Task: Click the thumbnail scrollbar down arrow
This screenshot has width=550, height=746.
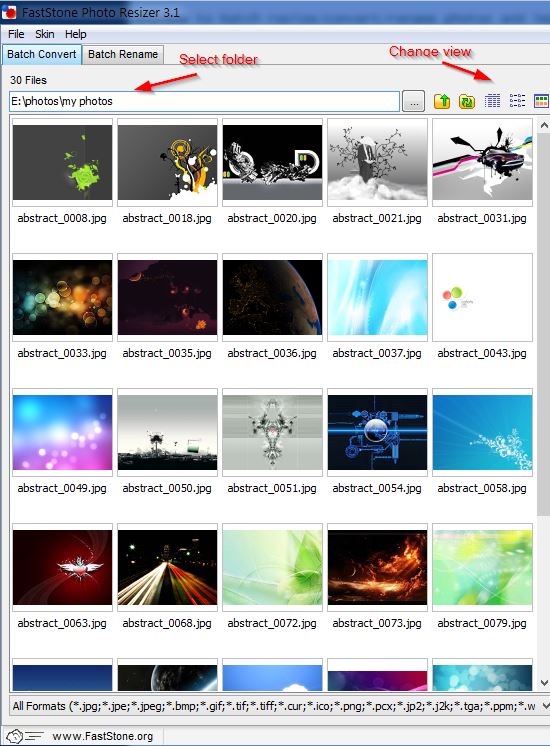Action: 544,683
